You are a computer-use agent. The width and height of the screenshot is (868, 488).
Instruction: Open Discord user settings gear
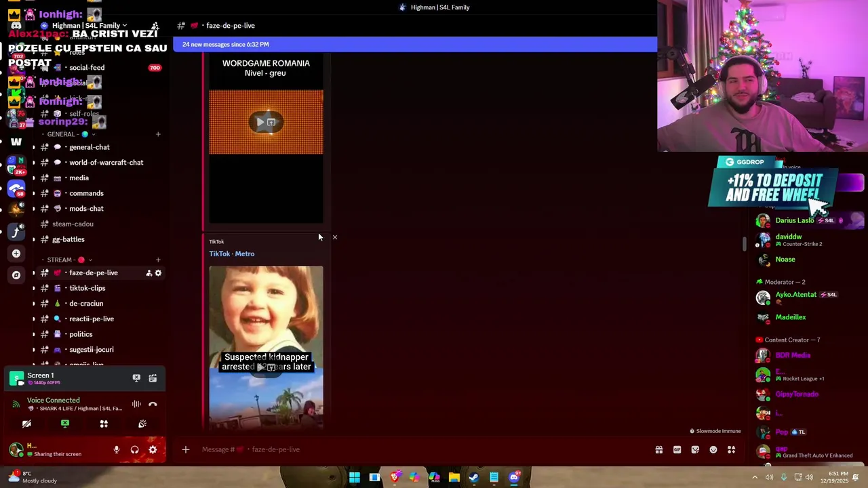tap(153, 449)
